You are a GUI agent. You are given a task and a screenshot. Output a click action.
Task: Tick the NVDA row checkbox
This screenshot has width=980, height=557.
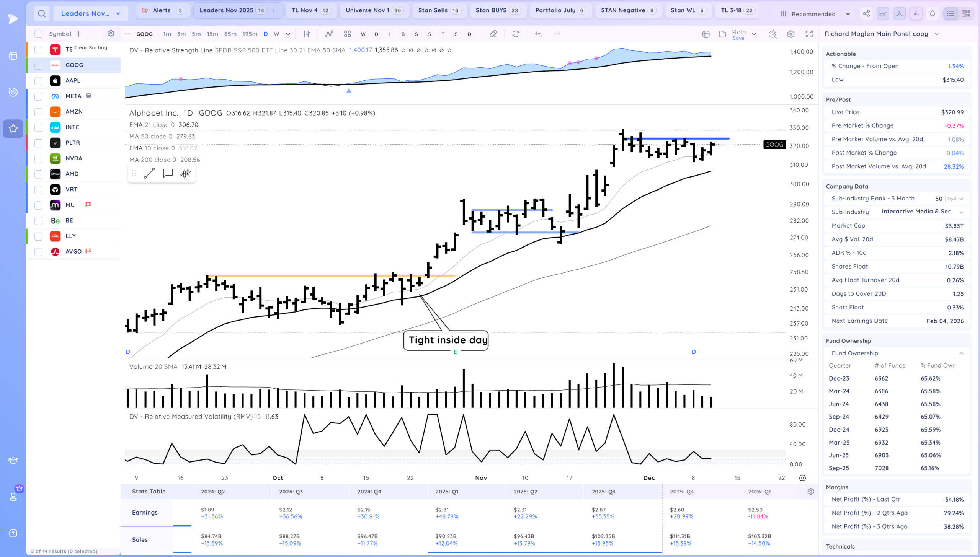point(38,158)
